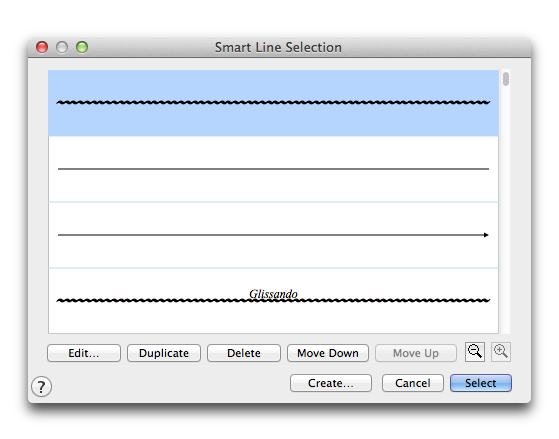The image size is (559, 439).
Task: Delete the selected smart line
Action: click(x=244, y=353)
